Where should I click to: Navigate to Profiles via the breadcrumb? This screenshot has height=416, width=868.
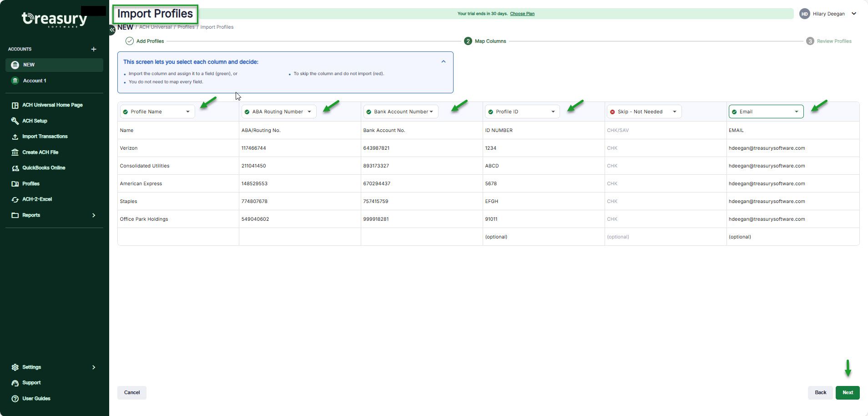(x=186, y=27)
